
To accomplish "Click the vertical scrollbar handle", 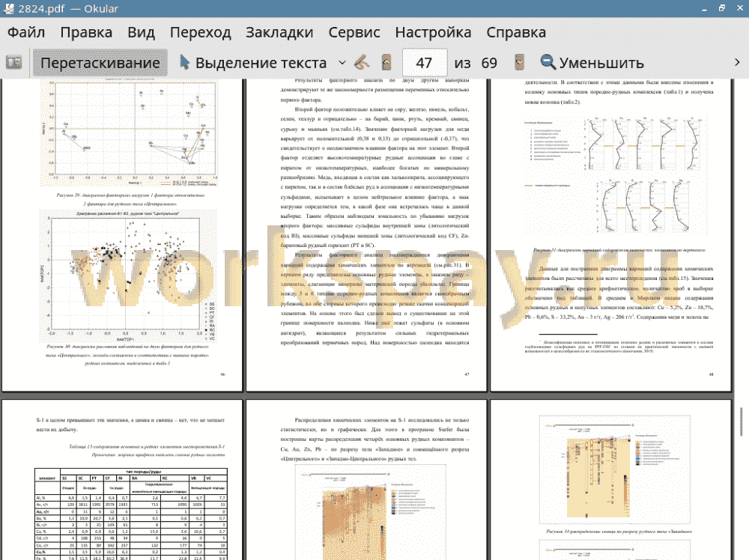I will (x=741, y=421).
